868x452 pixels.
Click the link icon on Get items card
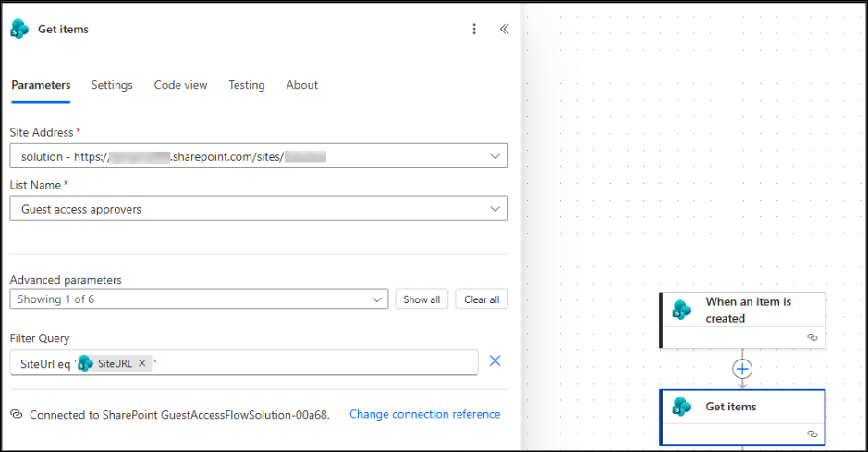click(x=812, y=434)
